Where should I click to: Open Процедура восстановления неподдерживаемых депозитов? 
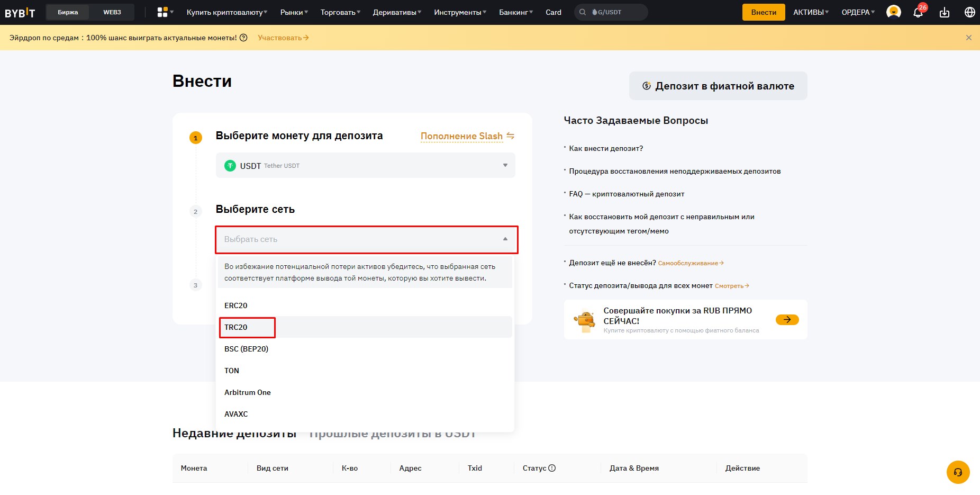point(675,171)
